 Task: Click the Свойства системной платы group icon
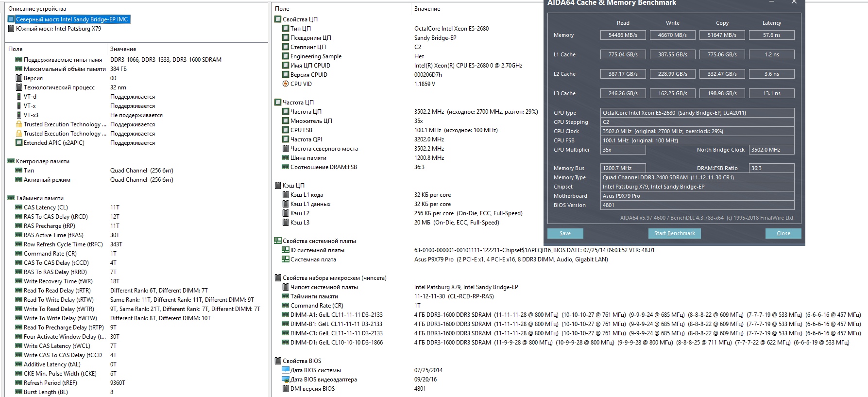278,241
